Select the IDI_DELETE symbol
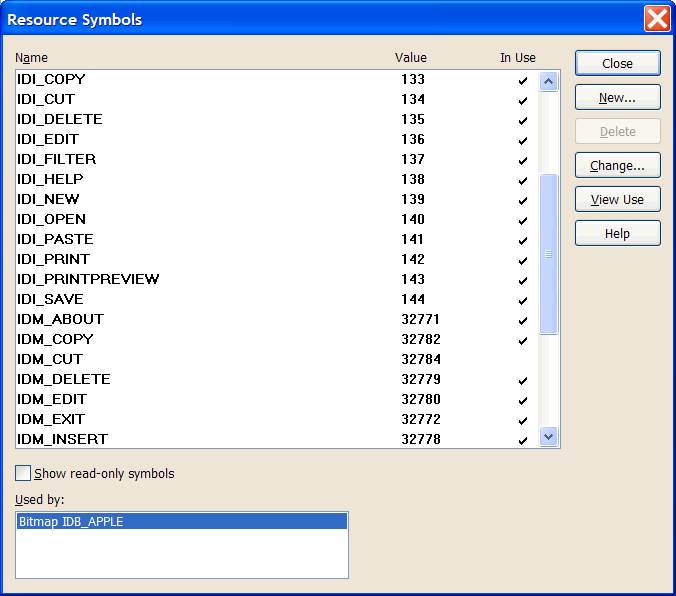The width and height of the screenshot is (676, 596). 277,119
